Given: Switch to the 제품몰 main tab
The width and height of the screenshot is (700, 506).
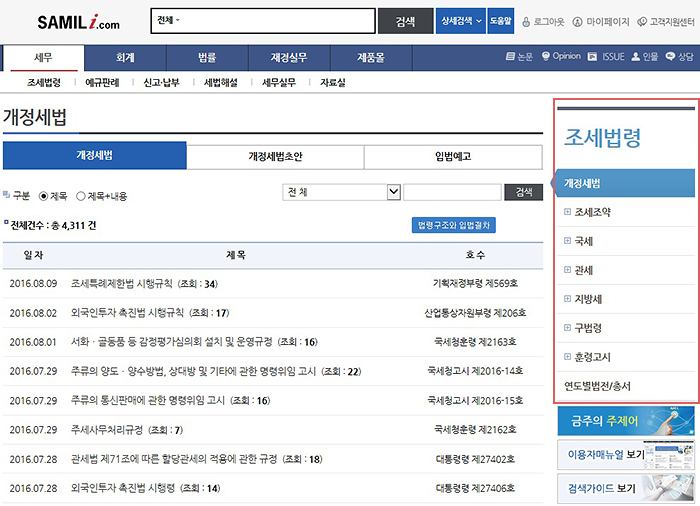Looking at the screenshot, I should [371, 58].
